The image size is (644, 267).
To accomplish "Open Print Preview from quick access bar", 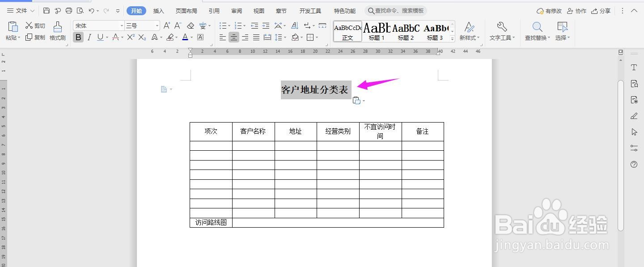I will 80,11.
